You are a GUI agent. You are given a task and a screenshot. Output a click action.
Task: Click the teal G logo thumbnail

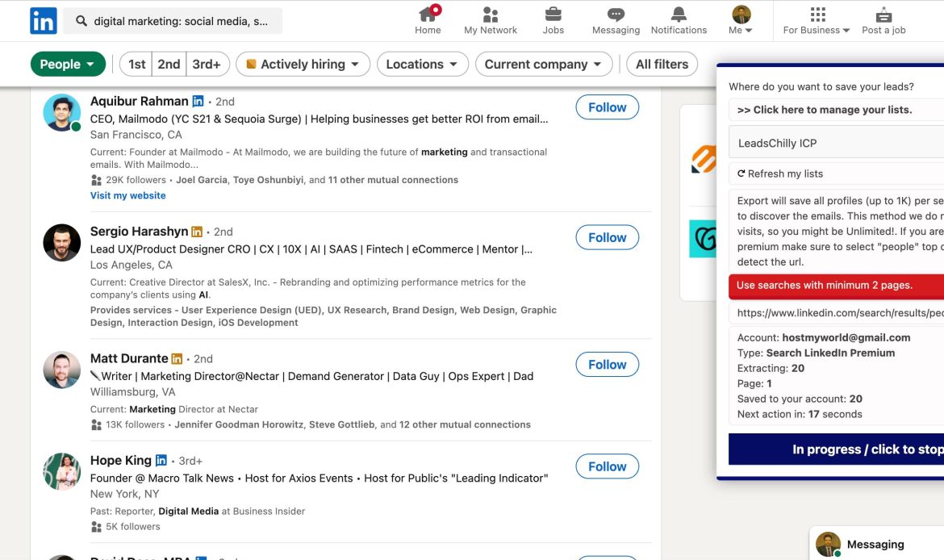704,239
